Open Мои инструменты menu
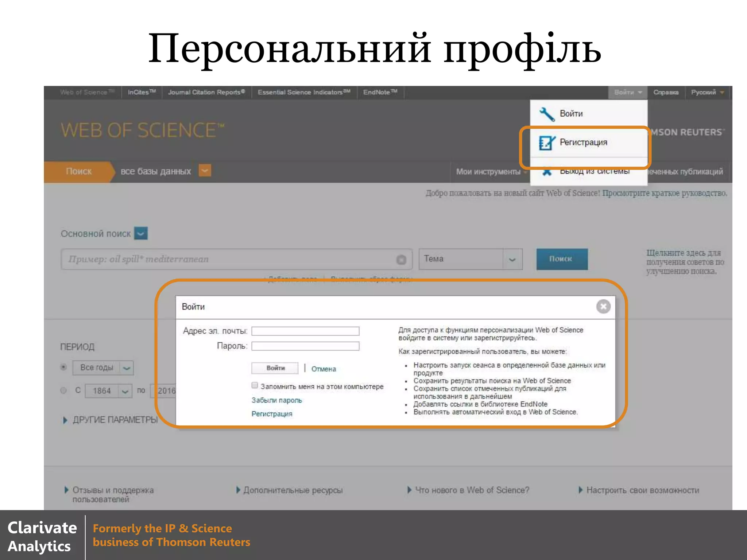Screen dimensions: 747x560 [x=489, y=172]
